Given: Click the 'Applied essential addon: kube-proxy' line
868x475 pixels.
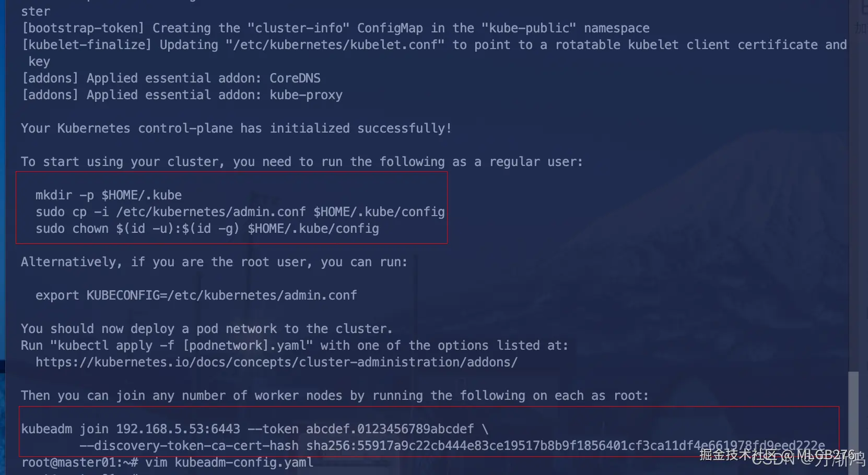Looking at the screenshot, I should click(x=182, y=95).
